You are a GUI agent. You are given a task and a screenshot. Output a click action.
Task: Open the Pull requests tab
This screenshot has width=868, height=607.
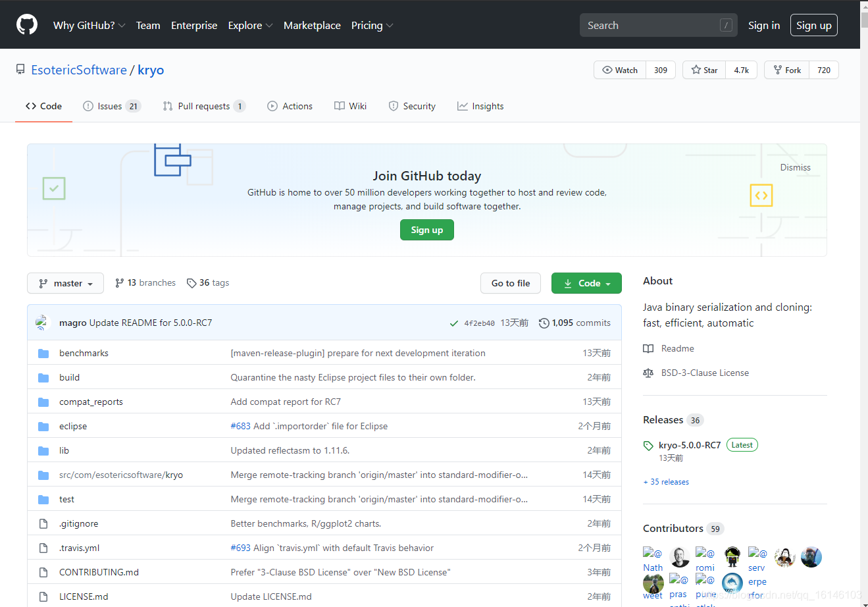tap(204, 106)
